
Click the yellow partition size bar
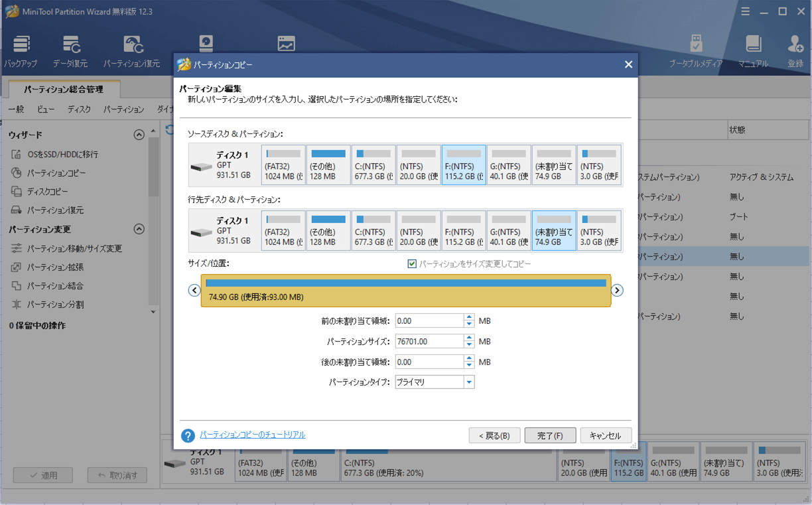tap(405, 291)
